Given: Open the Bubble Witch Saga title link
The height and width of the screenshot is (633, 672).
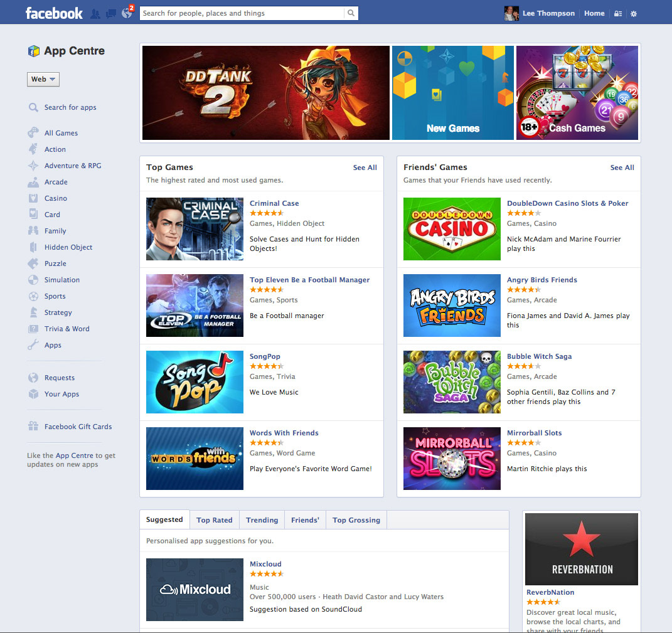Looking at the screenshot, I should (x=539, y=356).
